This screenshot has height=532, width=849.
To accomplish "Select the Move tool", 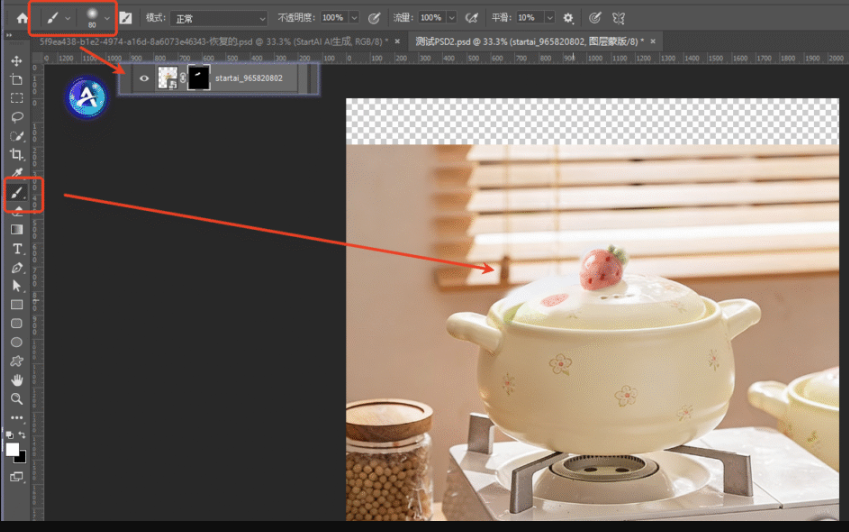I will coord(17,61).
